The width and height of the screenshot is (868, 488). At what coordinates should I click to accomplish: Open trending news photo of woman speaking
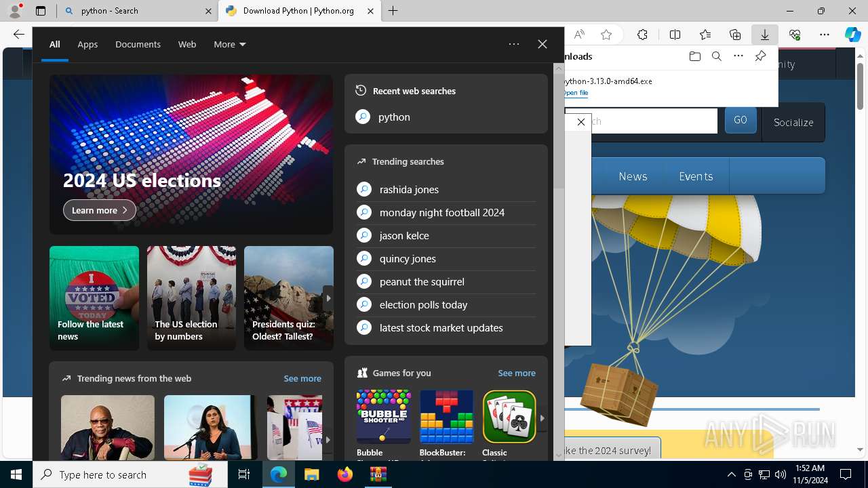(211, 428)
